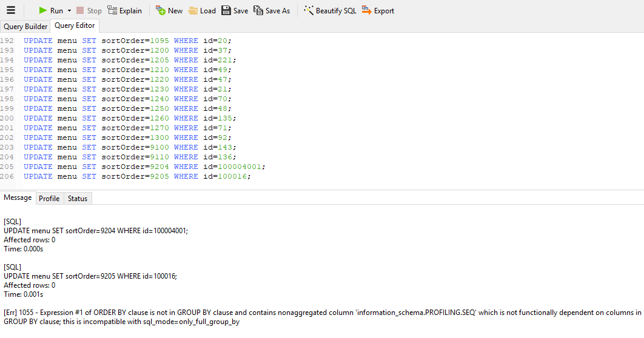
Task: Click line number 206 in the gutter
Action: tap(7, 176)
